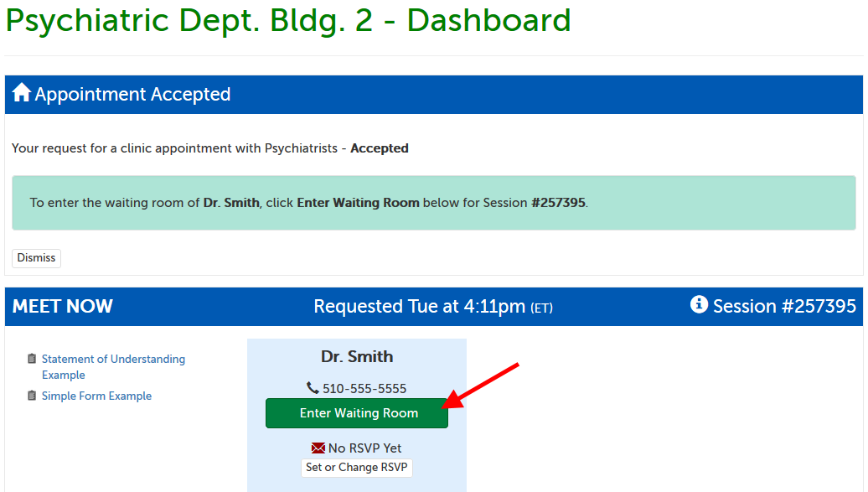This screenshot has height=492, width=868.
Task: Select the Dr. Smith name heading in the card
Action: tap(357, 356)
